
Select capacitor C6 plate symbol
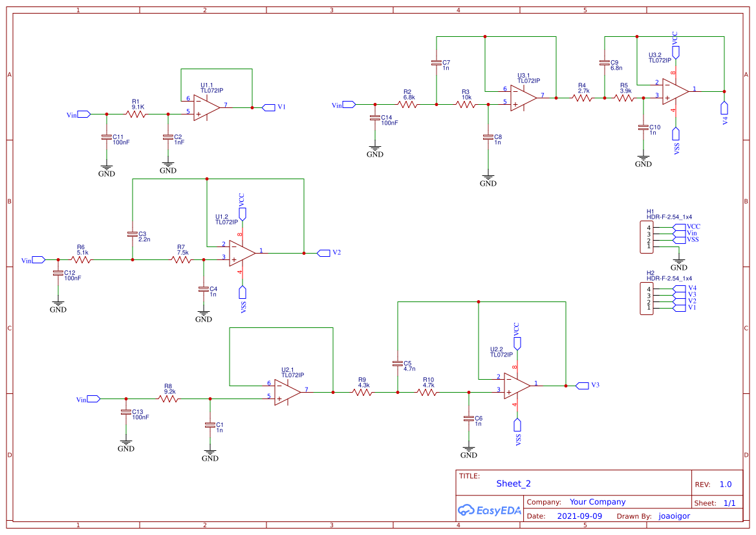469,419
